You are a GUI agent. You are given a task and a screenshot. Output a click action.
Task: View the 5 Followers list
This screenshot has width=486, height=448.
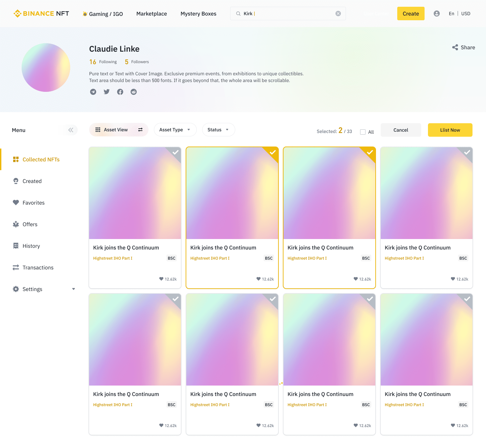pos(137,62)
